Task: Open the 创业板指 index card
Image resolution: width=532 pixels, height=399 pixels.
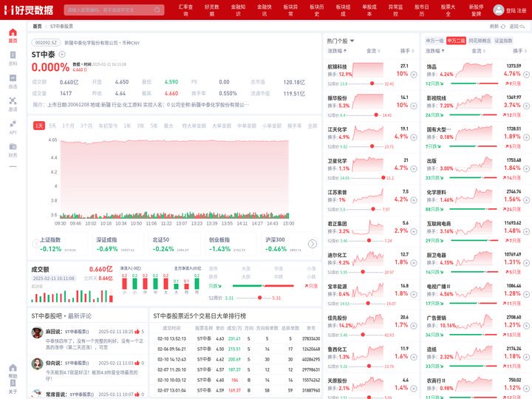Action: 230,245
